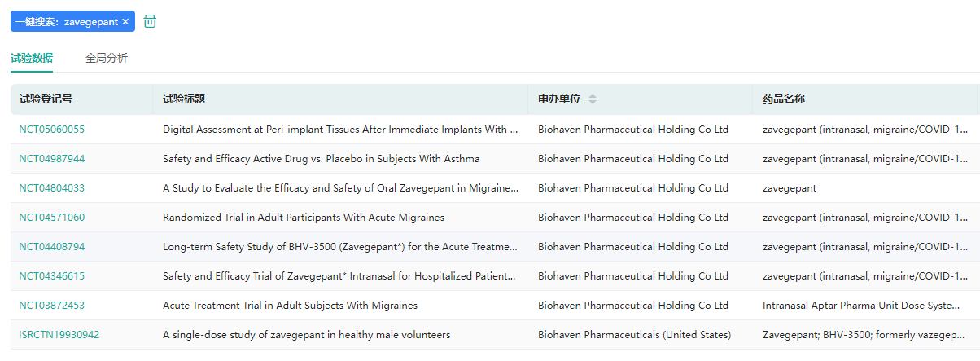Open trial NCT03872453 link

point(52,306)
